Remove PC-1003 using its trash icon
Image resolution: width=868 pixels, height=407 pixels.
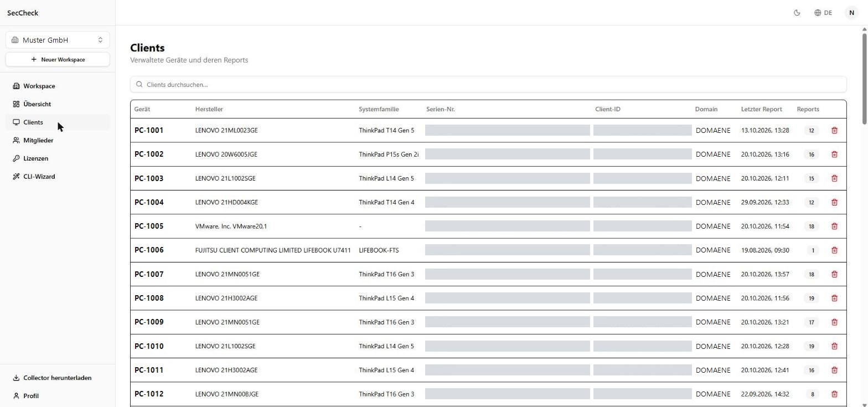click(x=834, y=178)
